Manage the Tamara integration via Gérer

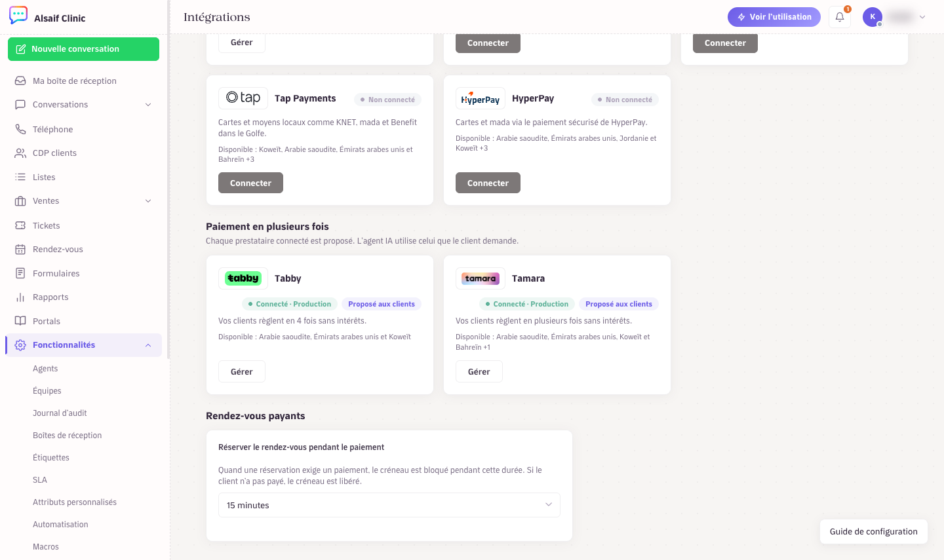pos(479,371)
